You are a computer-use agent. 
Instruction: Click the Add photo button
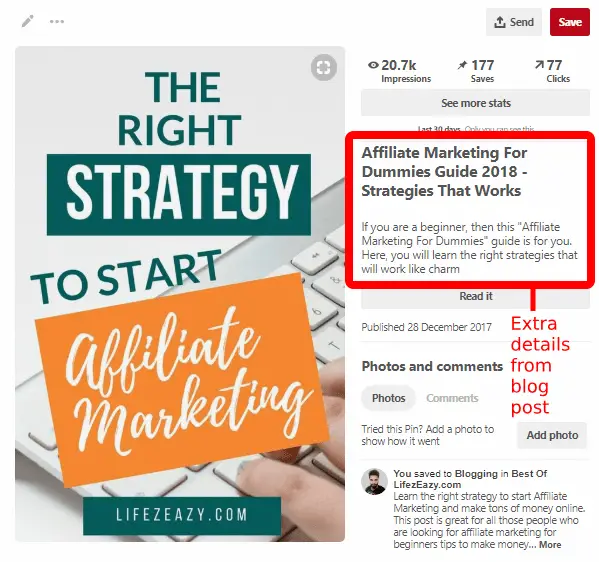click(552, 435)
